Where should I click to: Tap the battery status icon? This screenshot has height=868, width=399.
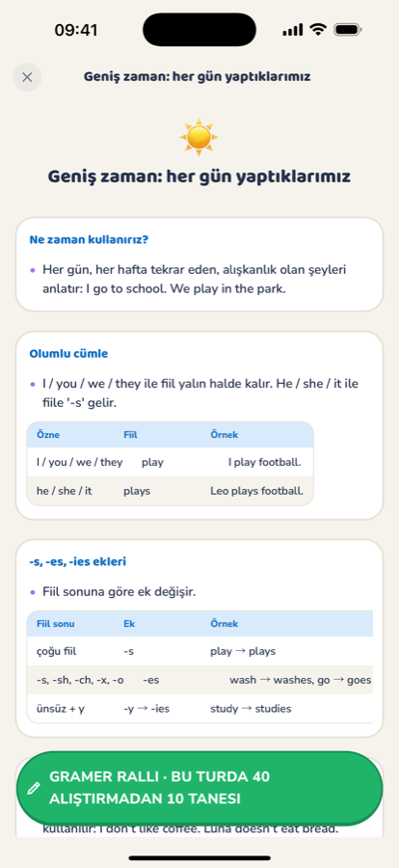click(348, 29)
